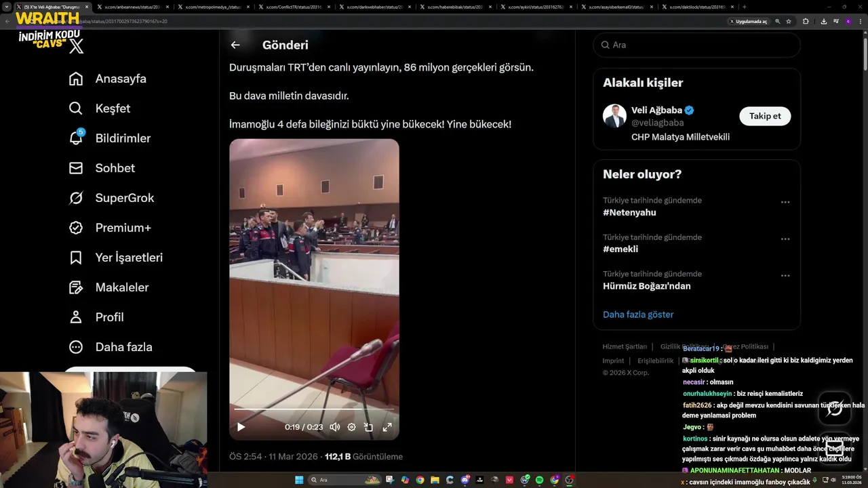Open the X logo home link
The height and width of the screenshot is (488, 868).
coord(77,46)
